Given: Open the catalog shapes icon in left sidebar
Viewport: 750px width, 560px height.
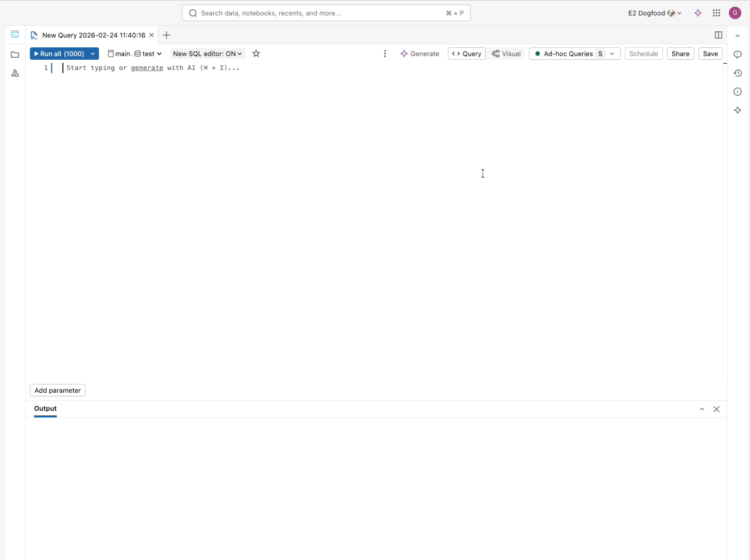Looking at the screenshot, I should [15, 73].
